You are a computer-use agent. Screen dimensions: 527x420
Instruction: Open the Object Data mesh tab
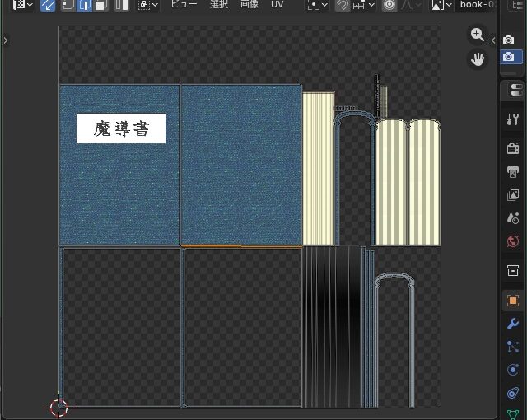coord(513,414)
